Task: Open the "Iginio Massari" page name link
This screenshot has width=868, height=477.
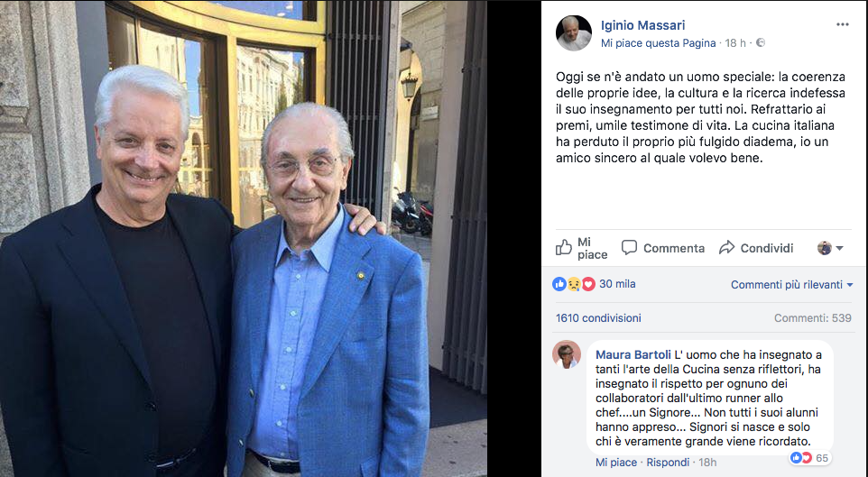Action: pyautogui.click(x=642, y=25)
